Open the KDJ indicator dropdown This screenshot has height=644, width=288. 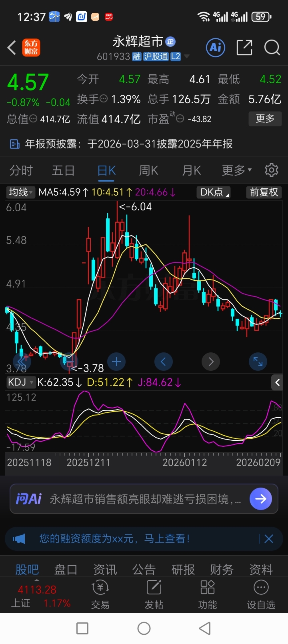coord(21,382)
